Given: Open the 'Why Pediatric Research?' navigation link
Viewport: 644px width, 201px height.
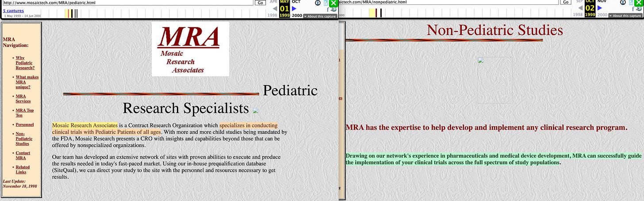Looking at the screenshot, I should 25,63.
